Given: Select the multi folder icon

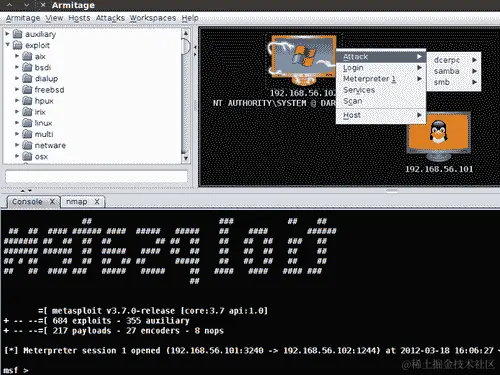Looking at the screenshot, I should pos(27,134).
